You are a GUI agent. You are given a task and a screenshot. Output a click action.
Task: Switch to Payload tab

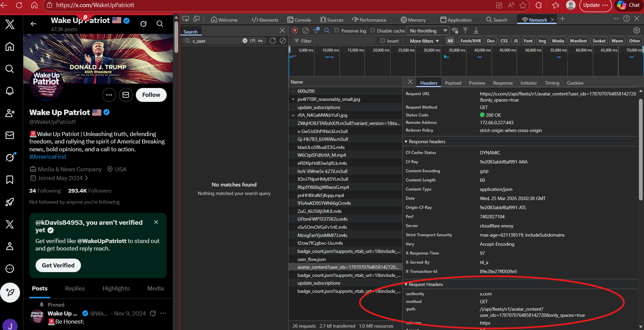point(453,83)
